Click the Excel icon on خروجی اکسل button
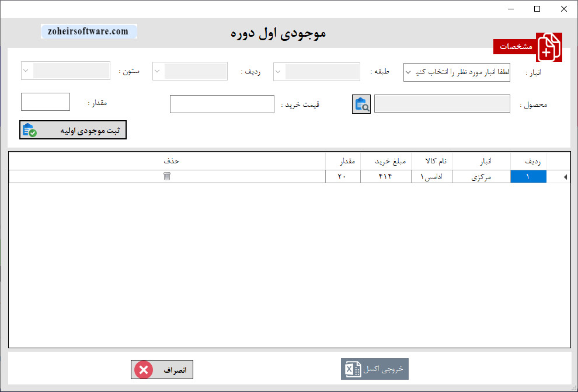Image resolution: width=578 pixels, height=392 pixels. [x=353, y=369]
